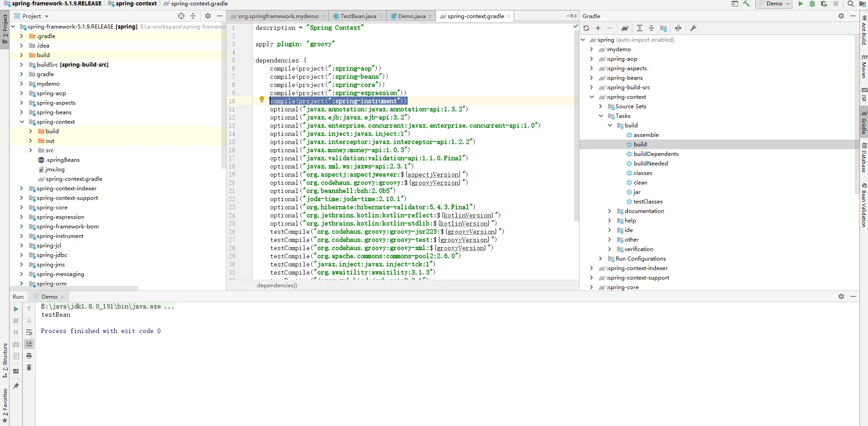The image size is (868, 426).
Task: Refresh all Gradle projects
Action: tap(586, 28)
